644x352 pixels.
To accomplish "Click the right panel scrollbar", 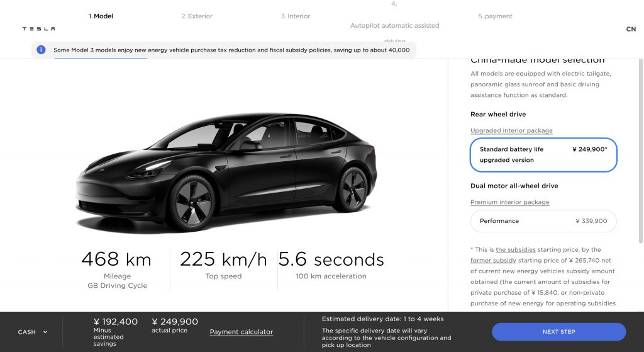I will [x=641, y=151].
